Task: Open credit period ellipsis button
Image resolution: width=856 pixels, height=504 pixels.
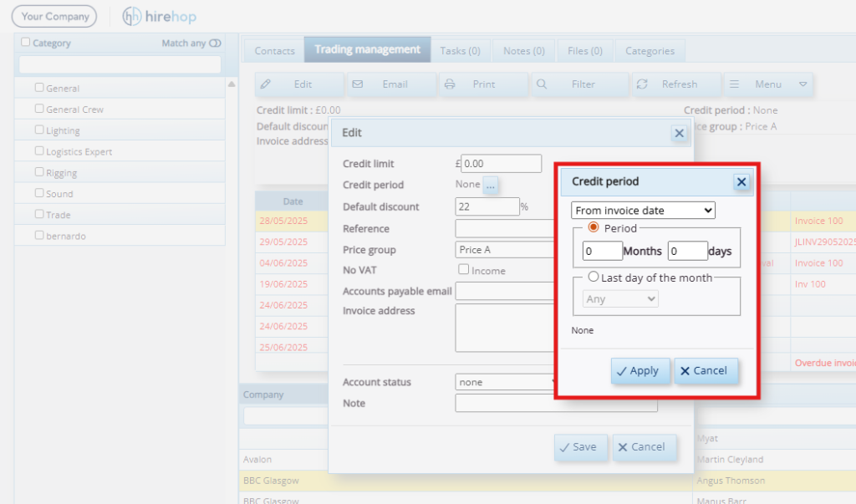Action: (x=490, y=185)
